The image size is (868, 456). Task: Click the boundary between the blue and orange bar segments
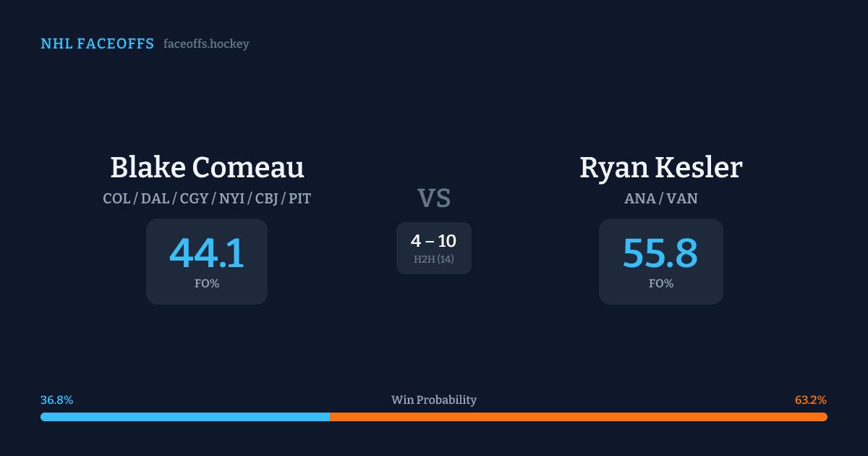(x=330, y=417)
